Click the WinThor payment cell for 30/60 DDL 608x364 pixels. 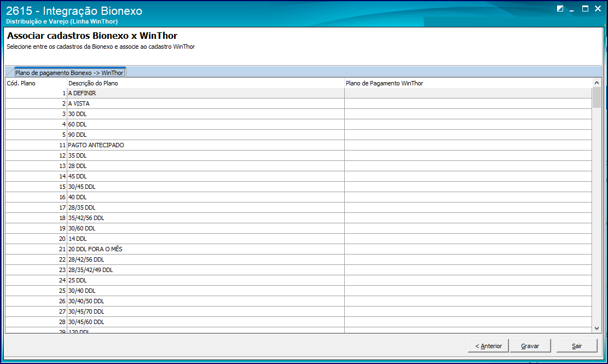[468, 228]
